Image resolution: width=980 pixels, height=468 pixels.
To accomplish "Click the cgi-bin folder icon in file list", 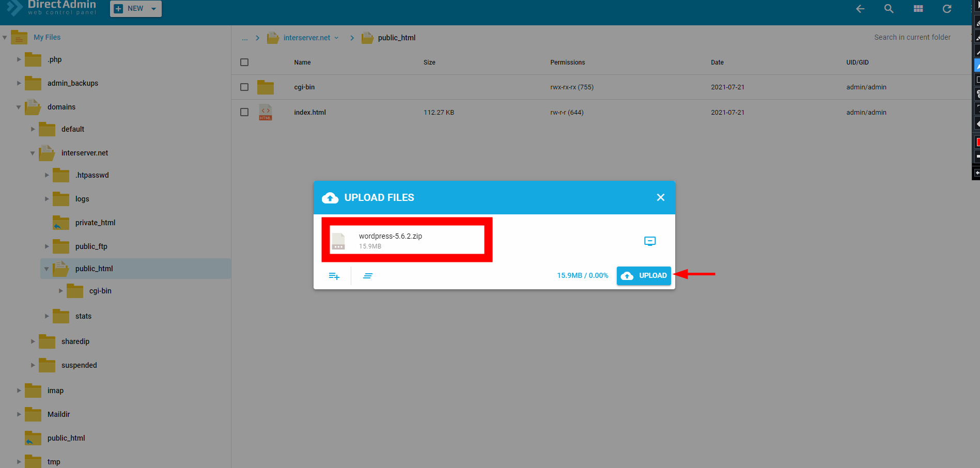I will click(x=266, y=87).
